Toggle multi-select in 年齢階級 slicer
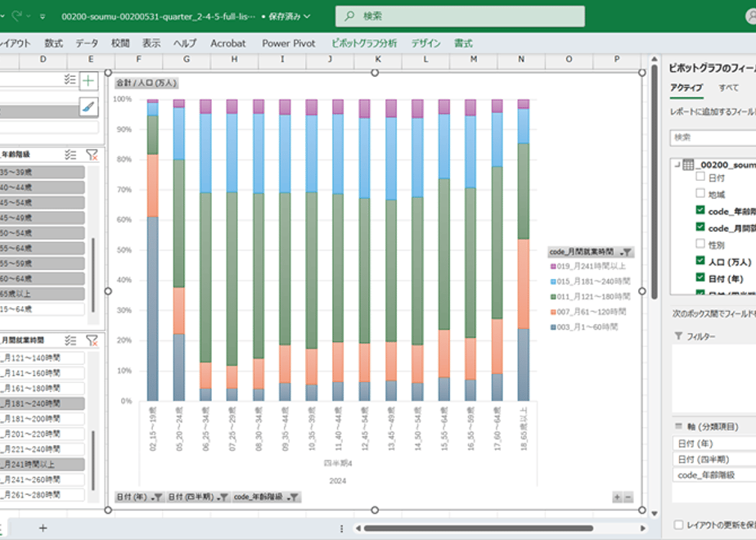The height and width of the screenshot is (540, 756). 70,155
